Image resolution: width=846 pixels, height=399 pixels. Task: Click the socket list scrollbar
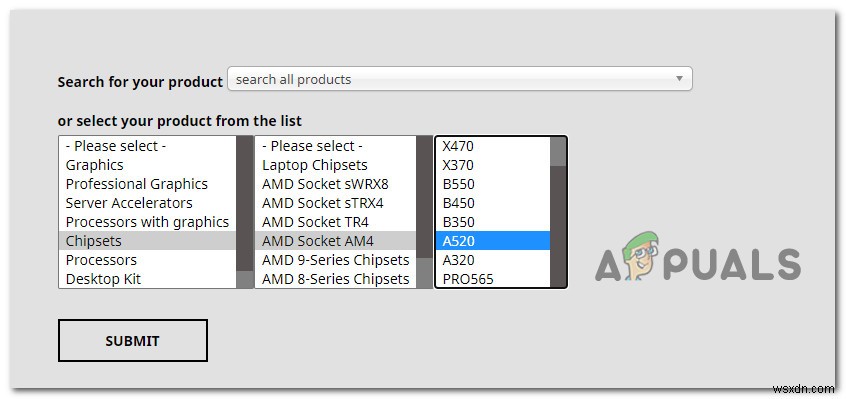[424, 212]
